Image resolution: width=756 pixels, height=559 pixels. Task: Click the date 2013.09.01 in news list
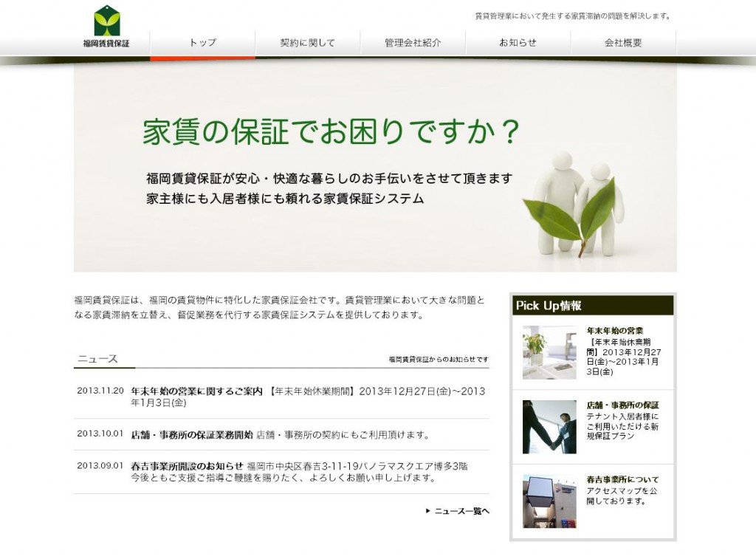pyautogui.click(x=100, y=465)
